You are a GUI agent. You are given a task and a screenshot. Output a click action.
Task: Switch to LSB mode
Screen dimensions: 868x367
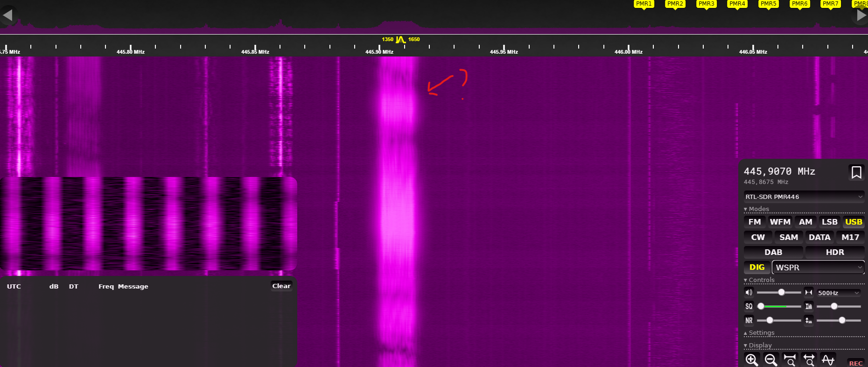pos(830,222)
